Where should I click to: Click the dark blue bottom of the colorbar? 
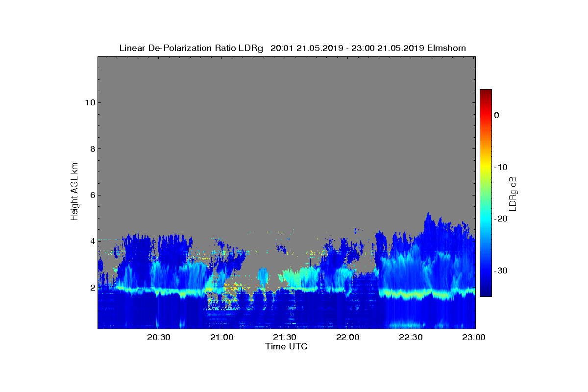486,293
